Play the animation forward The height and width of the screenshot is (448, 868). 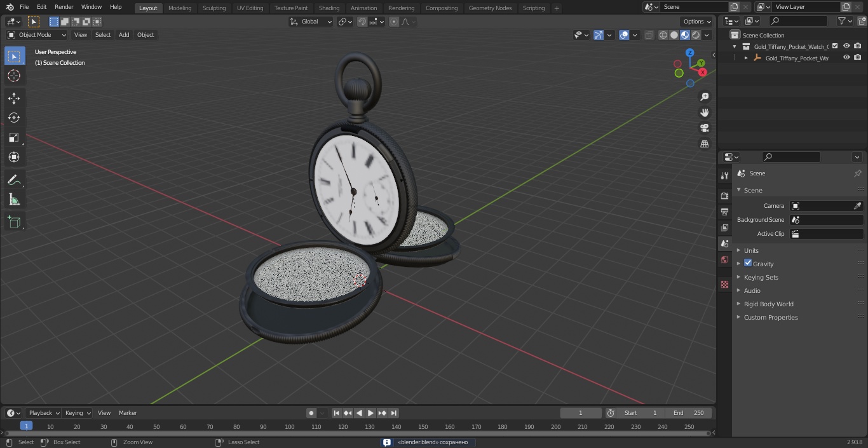pos(370,413)
